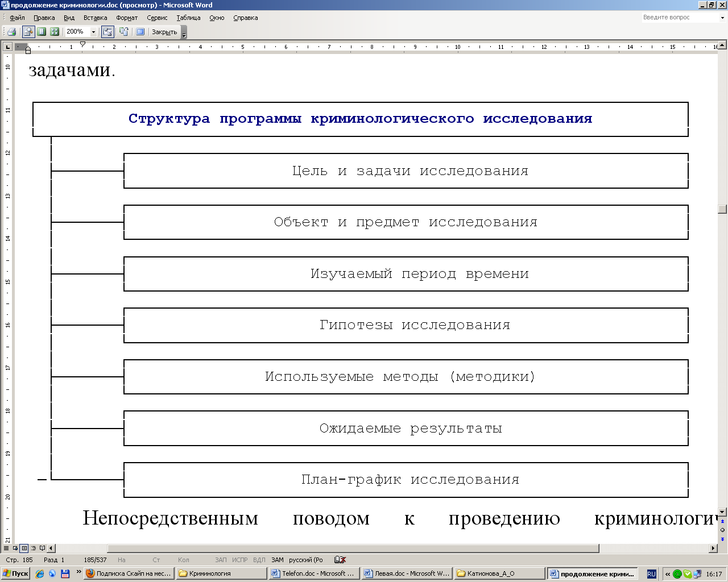Image resolution: width=728 pixels, height=582 pixels.
Task: Go to previous page via double-up arrows
Action: [x=722, y=521]
